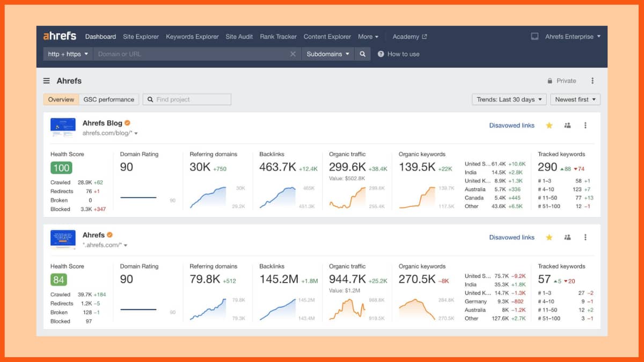Viewport: 644px width, 362px height.
Task: Click the Ahrefs logo in header
Action: click(60, 36)
